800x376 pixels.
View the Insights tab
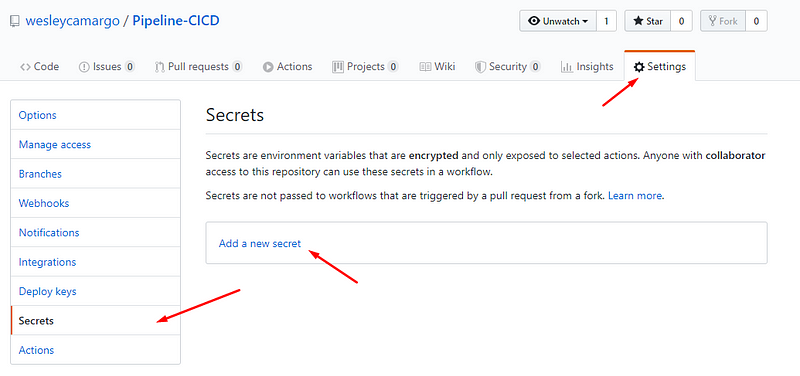click(x=587, y=67)
